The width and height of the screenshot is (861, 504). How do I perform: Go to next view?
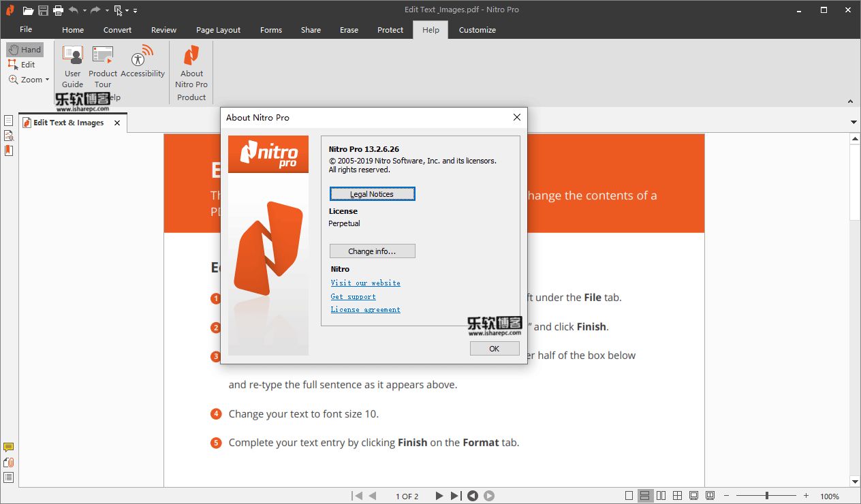tap(489, 496)
